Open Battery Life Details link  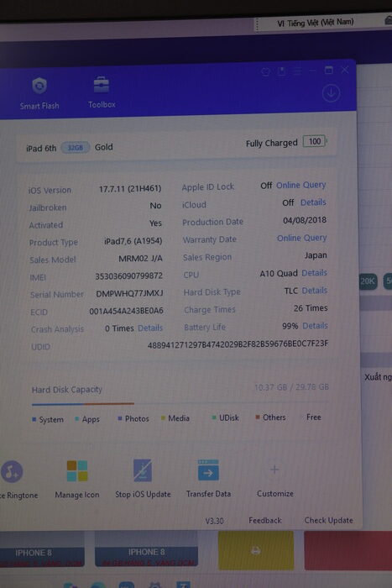(x=315, y=326)
